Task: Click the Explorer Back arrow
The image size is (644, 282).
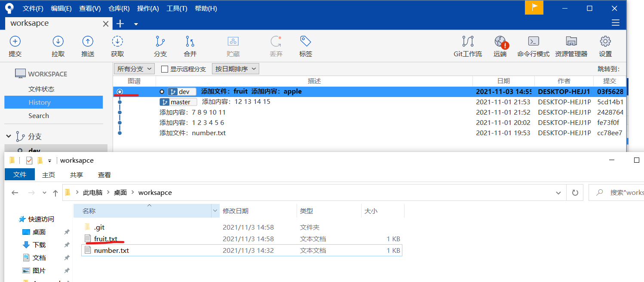Action: click(x=15, y=193)
